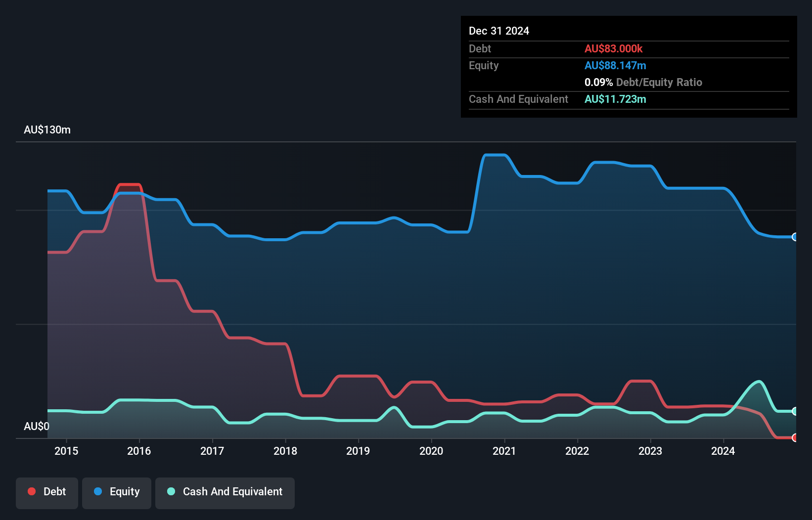Click the 0.09% Debt/Equity Ratio text
Screen dimensions: 812x520
(x=643, y=82)
